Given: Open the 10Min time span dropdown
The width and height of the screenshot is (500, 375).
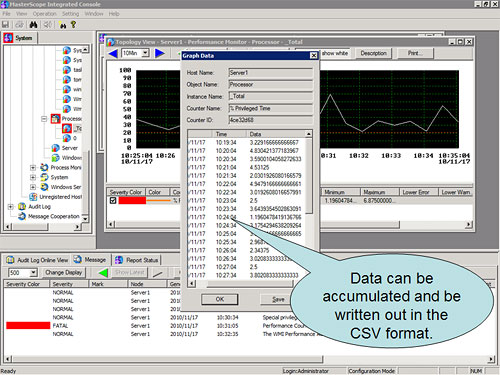Looking at the screenshot, I should click(145, 53).
